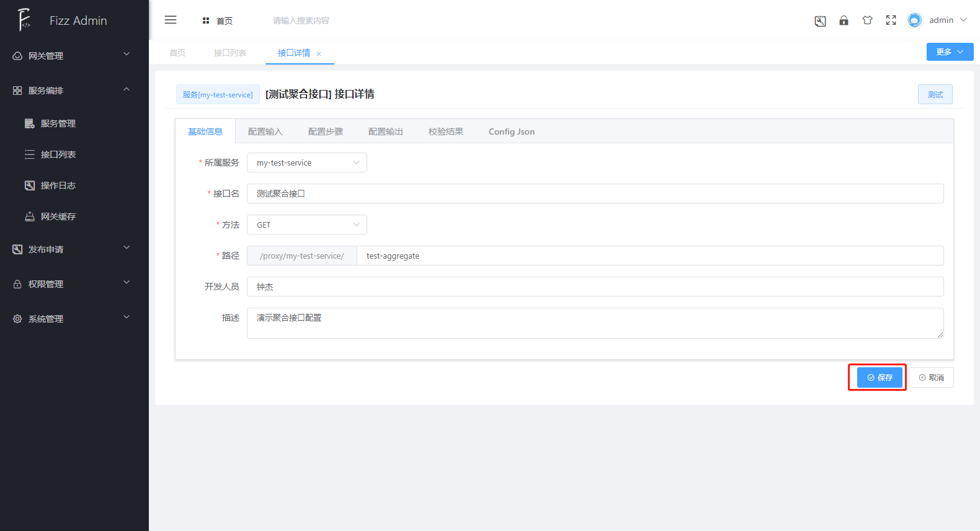Expand the 权限管理 menu chevron
This screenshot has height=531, width=980.
(x=127, y=282)
